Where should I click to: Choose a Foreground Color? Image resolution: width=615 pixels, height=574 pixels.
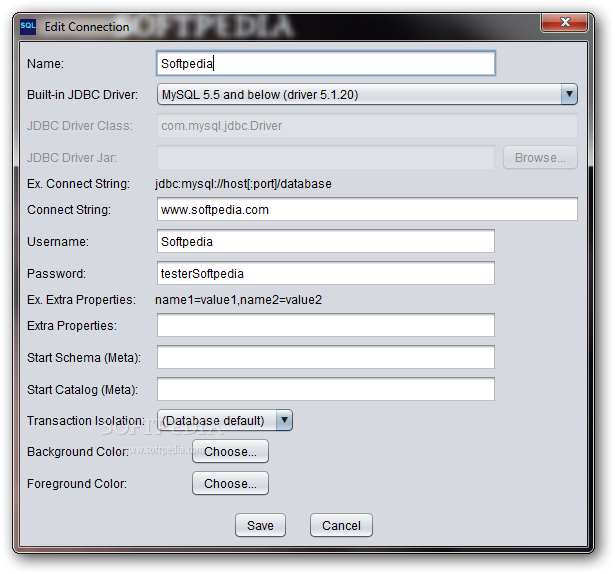[x=230, y=483]
